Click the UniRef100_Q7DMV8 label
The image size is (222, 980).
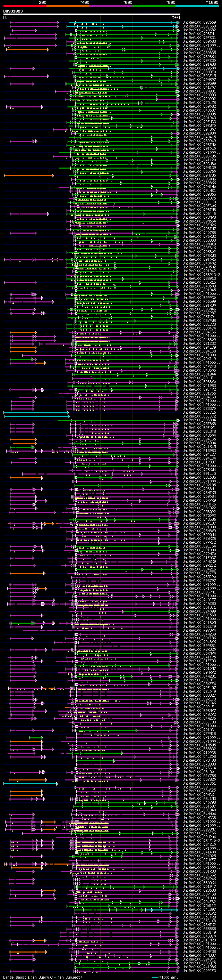pyautogui.click(x=199, y=217)
